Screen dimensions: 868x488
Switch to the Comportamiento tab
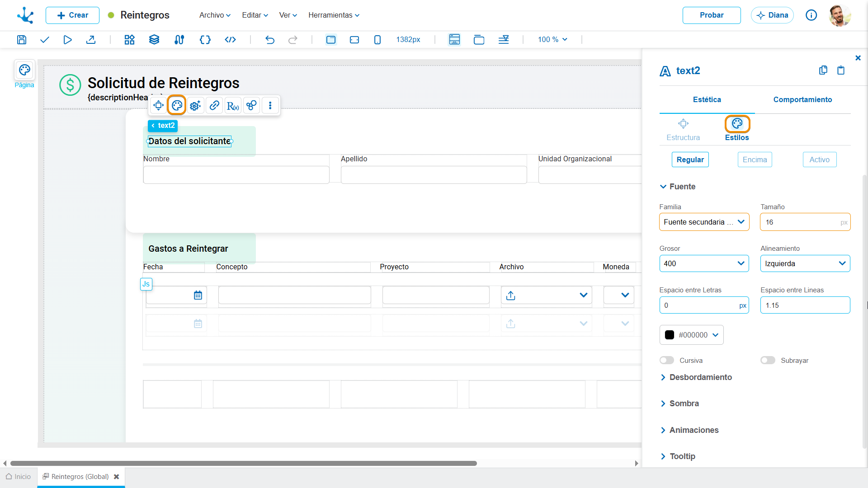pos(802,99)
